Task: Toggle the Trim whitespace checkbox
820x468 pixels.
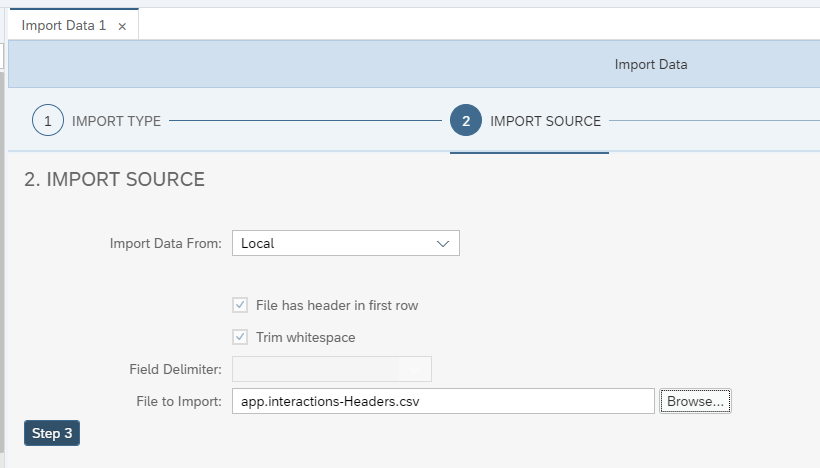Action: (x=240, y=337)
